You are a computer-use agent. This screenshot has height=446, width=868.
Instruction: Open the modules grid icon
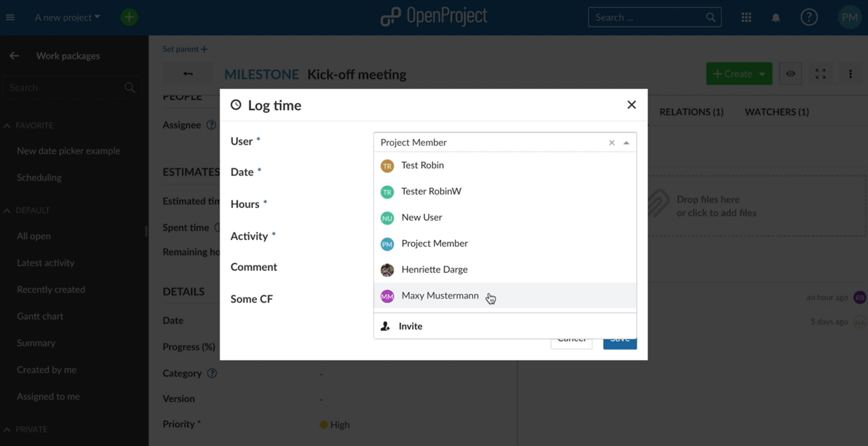(746, 17)
